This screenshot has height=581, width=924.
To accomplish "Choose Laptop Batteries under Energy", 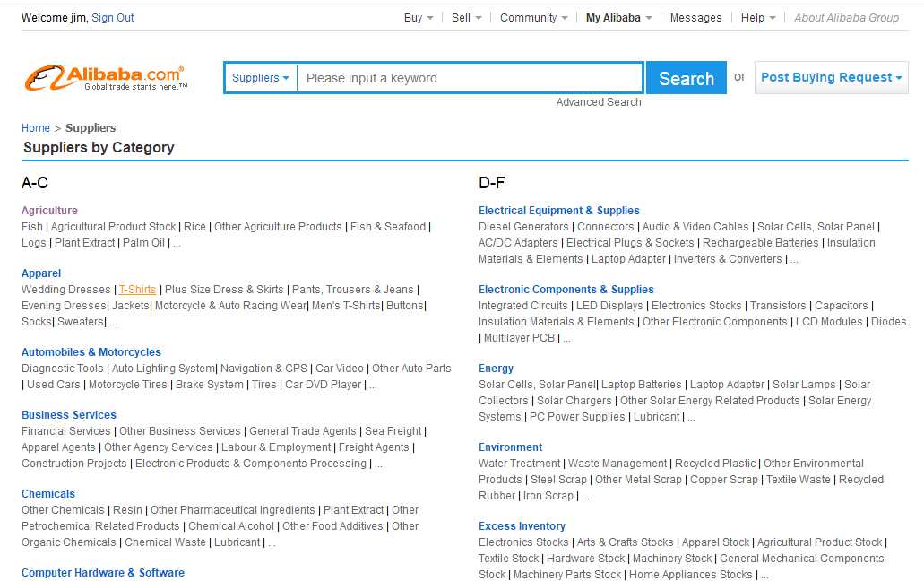I will coord(641,385).
